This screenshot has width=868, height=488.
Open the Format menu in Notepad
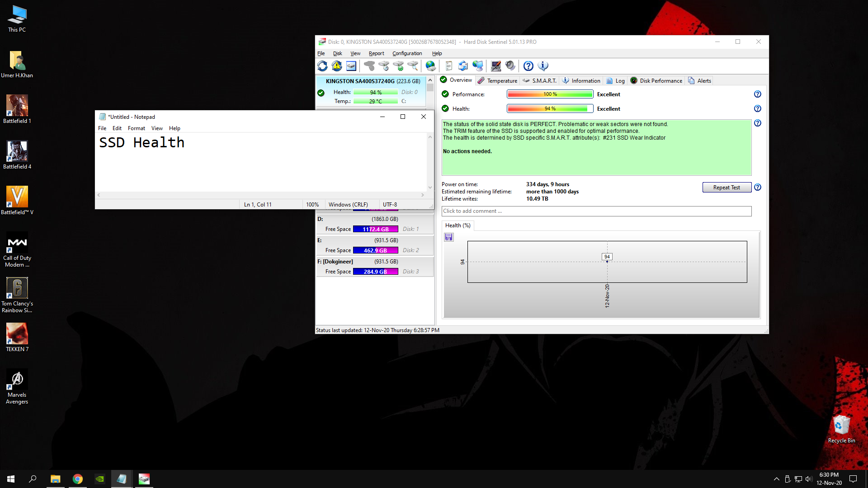136,128
